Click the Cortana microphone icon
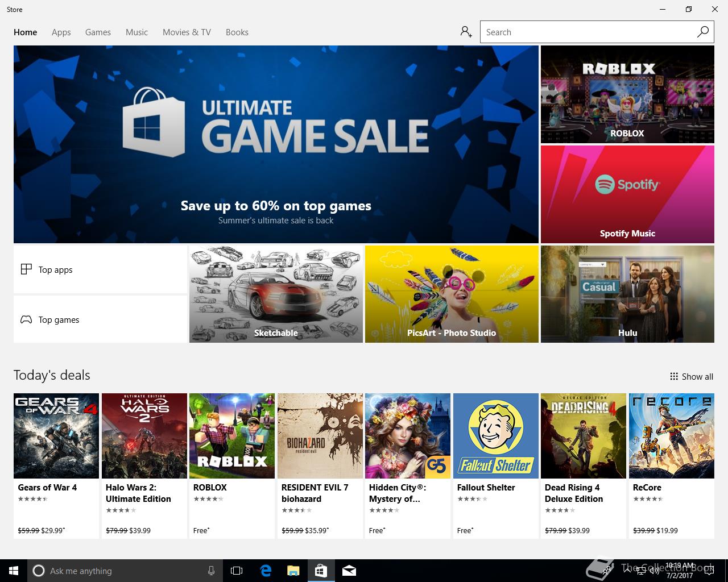Viewport: 728px width, 582px height. point(211,571)
